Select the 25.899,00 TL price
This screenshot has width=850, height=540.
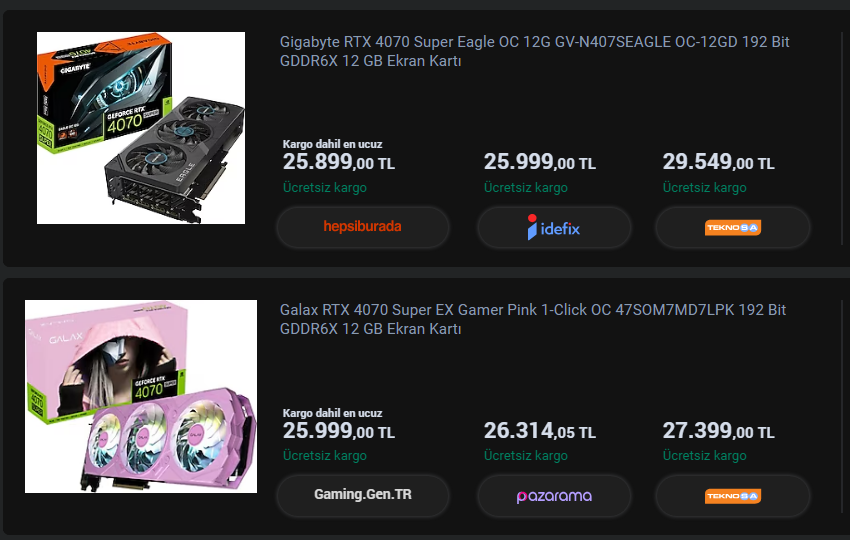coord(338,163)
